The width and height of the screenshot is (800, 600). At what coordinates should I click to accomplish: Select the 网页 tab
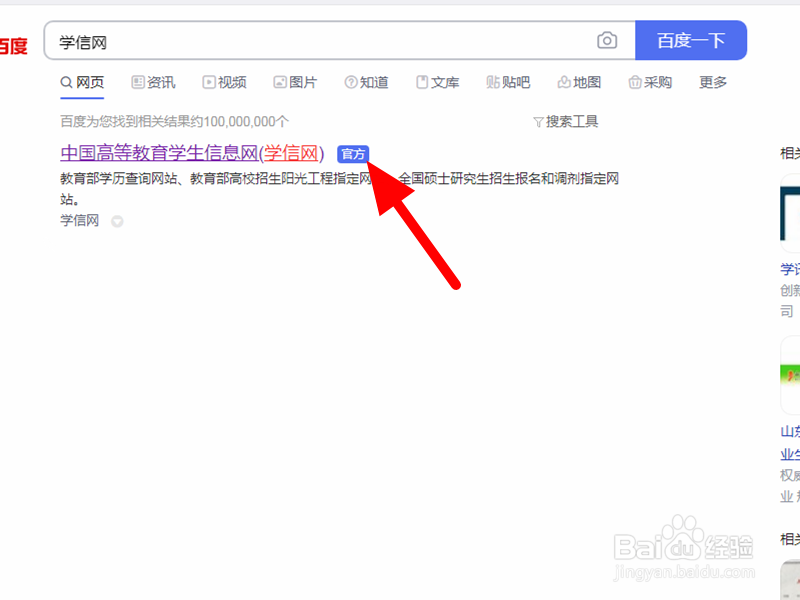coord(82,82)
